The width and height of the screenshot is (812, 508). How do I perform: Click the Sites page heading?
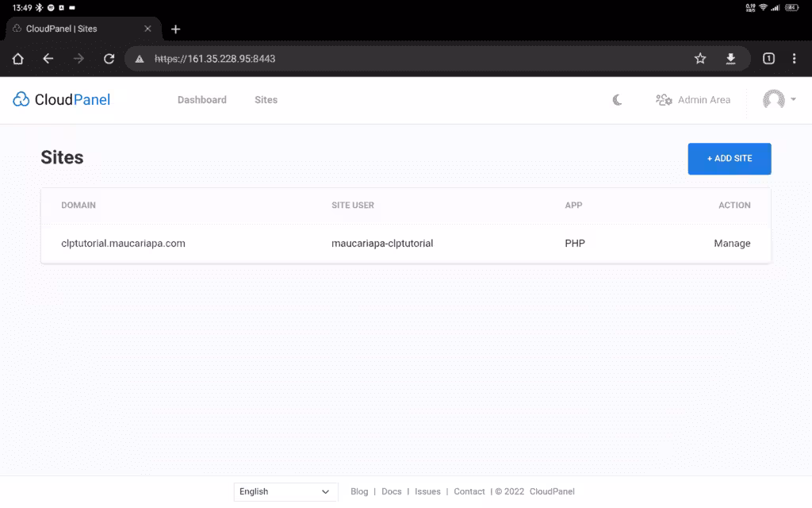62,157
